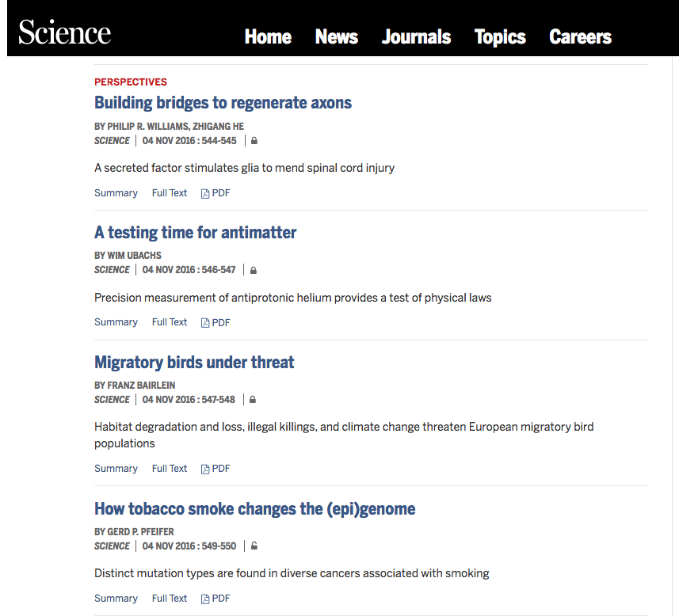The height and width of the screenshot is (616, 679).
Task: Click lock icon beside Migratory birds article
Action: 253,400
